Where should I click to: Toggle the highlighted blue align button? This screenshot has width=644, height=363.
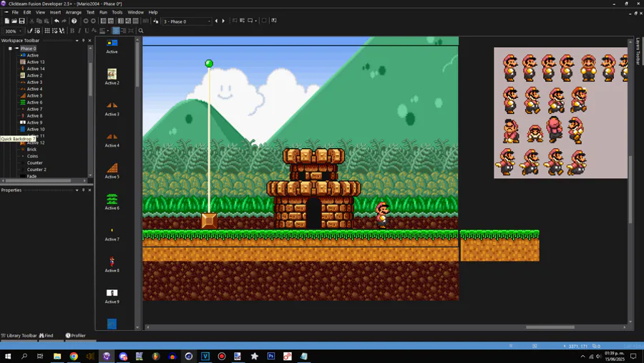116,31
